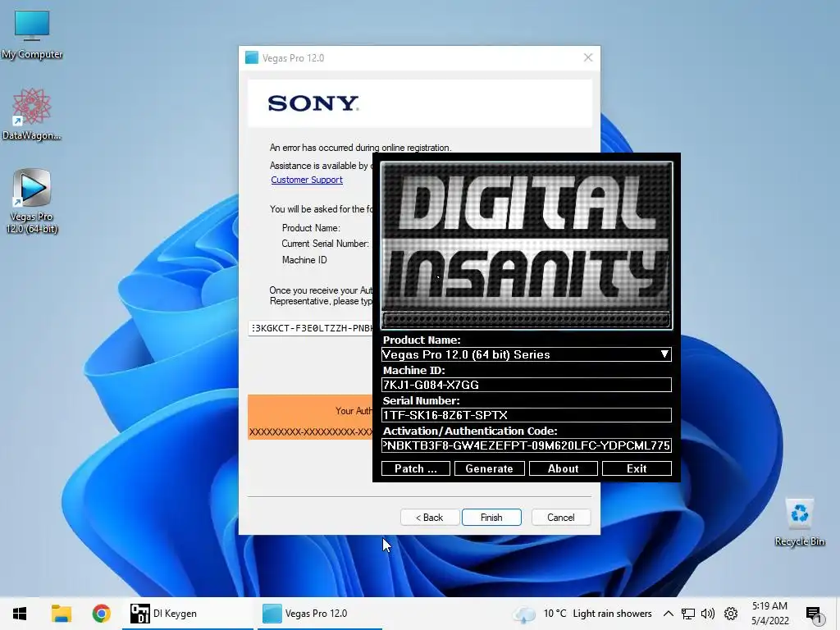Click the Back button in Vegas Pro dialog

click(430, 518)
